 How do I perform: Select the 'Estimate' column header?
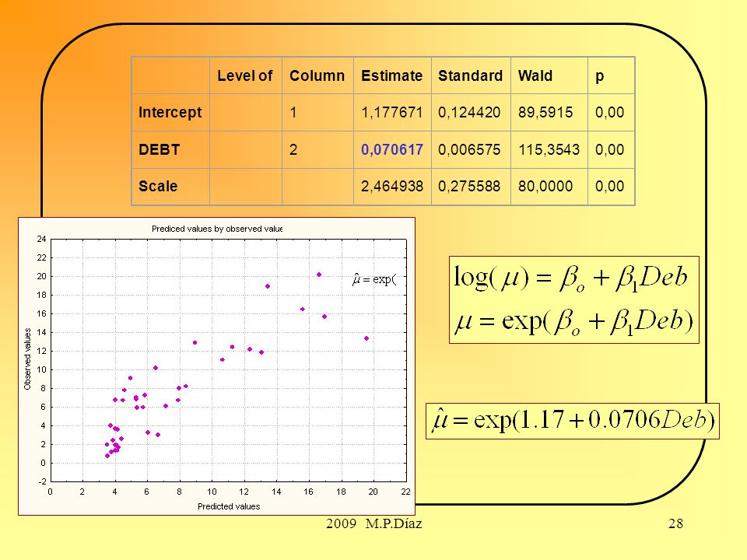tap(391, 75)
